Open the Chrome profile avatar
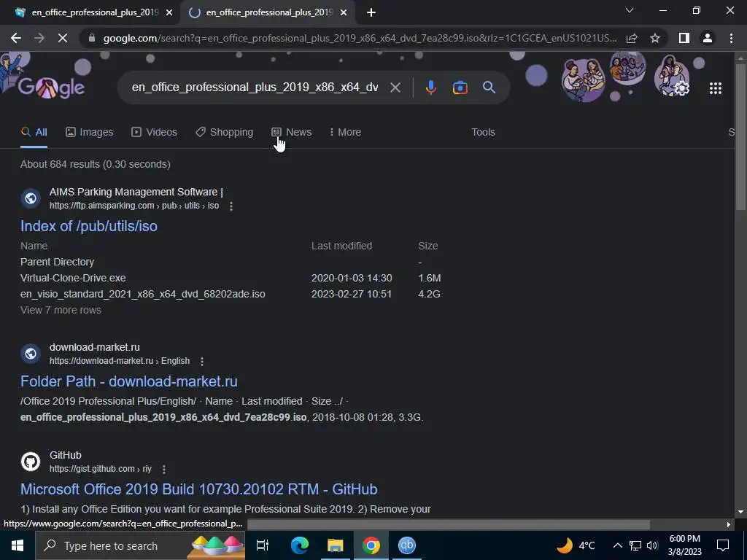This screenshot has width=747, height=560. [x=708, y=38]
